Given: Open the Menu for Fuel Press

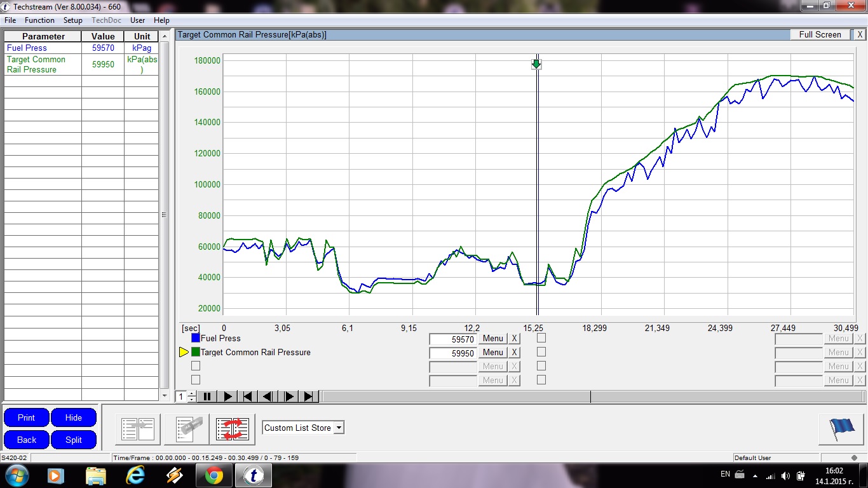Looking at the screenshot, I should (x=492, y=339).
